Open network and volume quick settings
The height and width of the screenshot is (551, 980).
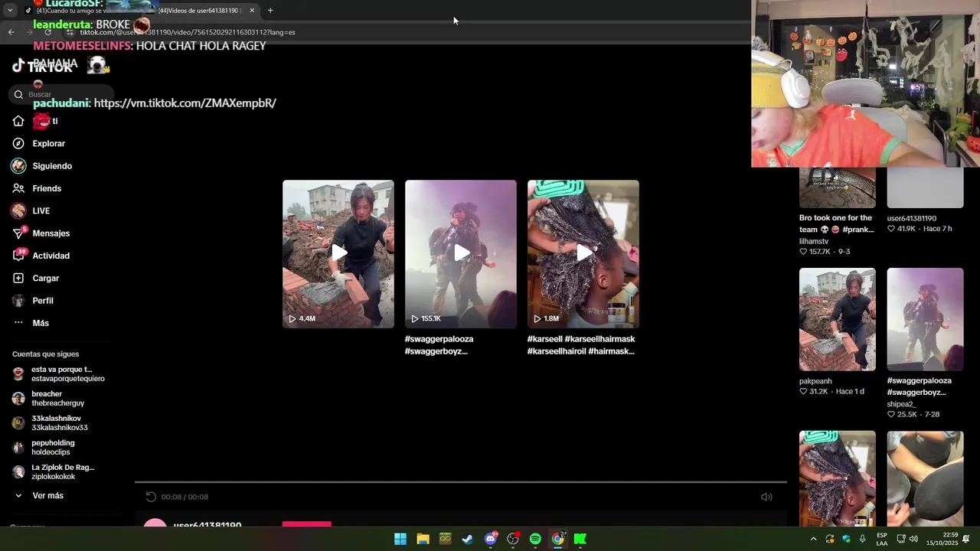[909, 539]
